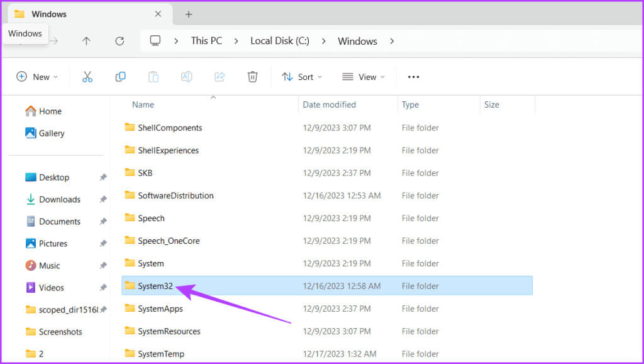This screenshot has width=644, height=364.
Task: Click the Refresh icon
Action: pyautogui.click(x=119, y=41)
